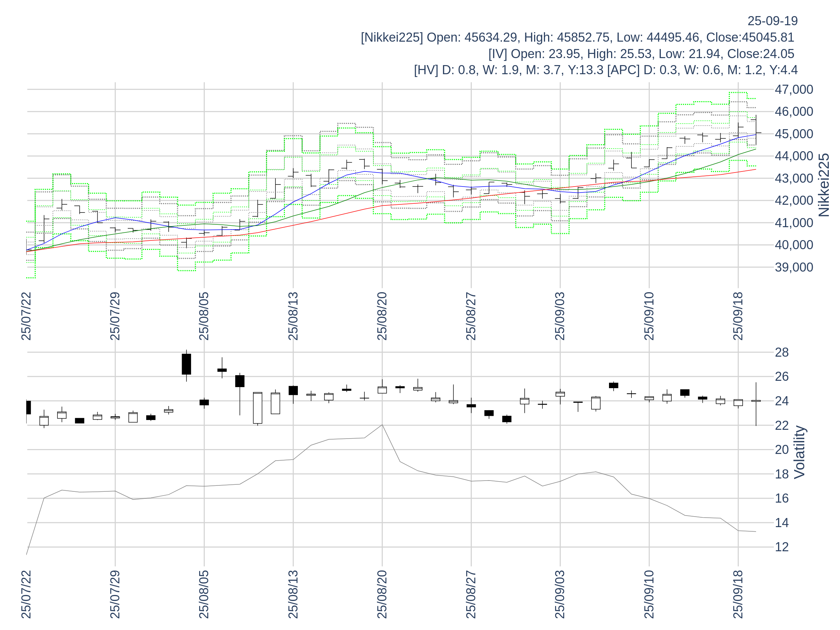The width and height of the screenshot is (840, 630).
Task: Click the vertical Volatility axis title
Action: pos(799,452)
